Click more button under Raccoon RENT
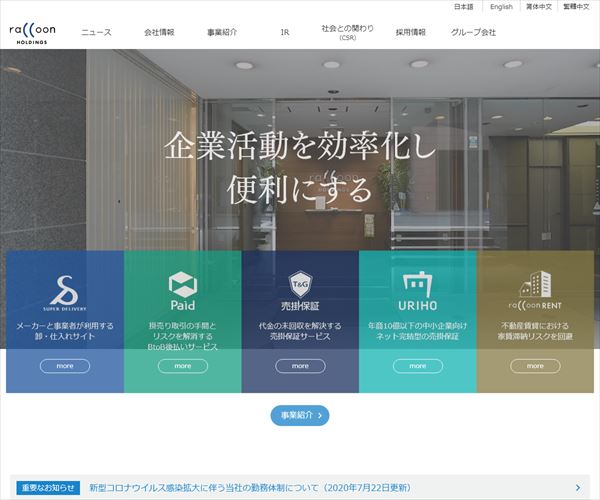Viewport: 600px width, 500px height. point(535,366)
